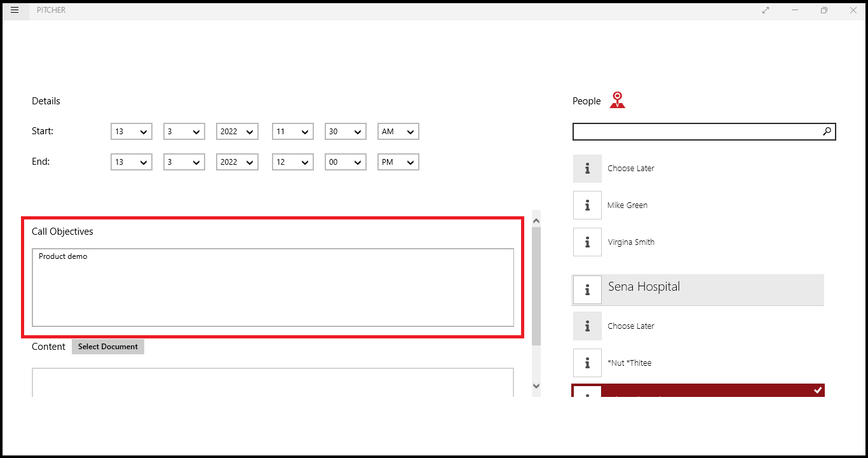Click the red location pin next to People

[617, 100]
